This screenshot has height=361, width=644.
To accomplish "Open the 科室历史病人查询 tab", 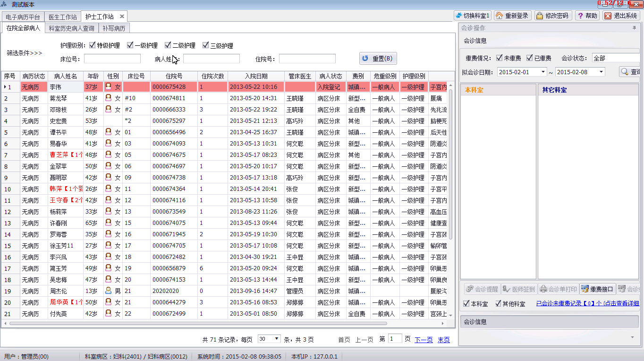I will 72,28.
